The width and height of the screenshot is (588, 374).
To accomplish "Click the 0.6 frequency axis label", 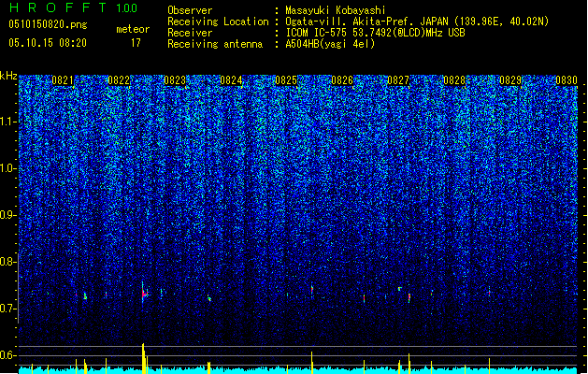I will 7,355.
